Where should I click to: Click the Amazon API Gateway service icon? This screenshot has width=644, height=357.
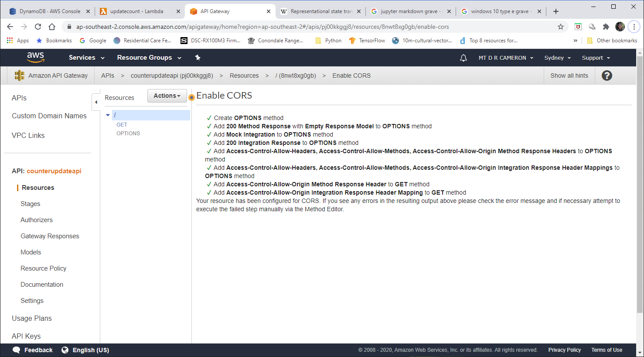(x=20, y=76)
